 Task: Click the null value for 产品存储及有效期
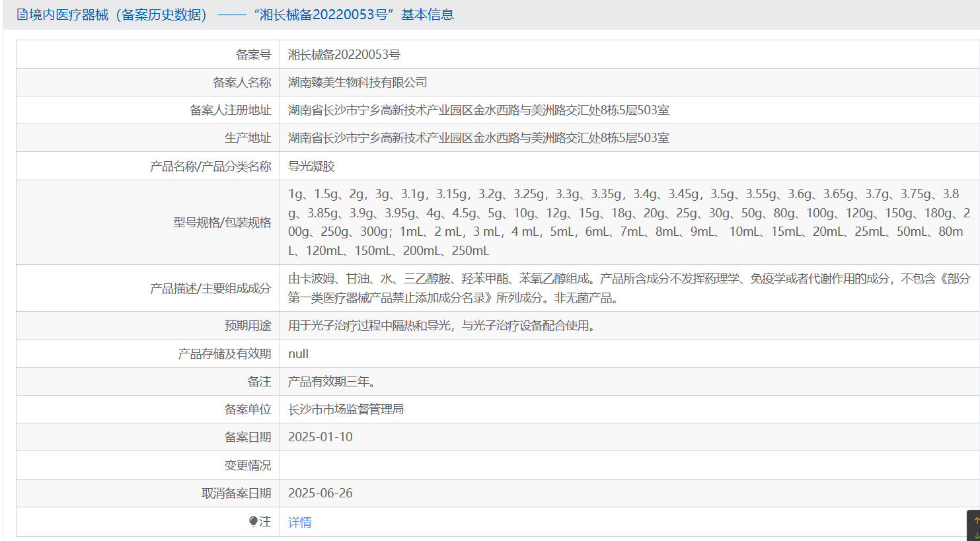[x=298, y=354]
